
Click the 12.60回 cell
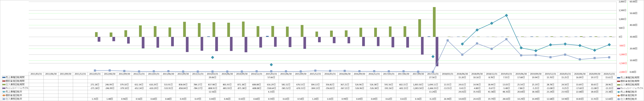pos(609,99)
